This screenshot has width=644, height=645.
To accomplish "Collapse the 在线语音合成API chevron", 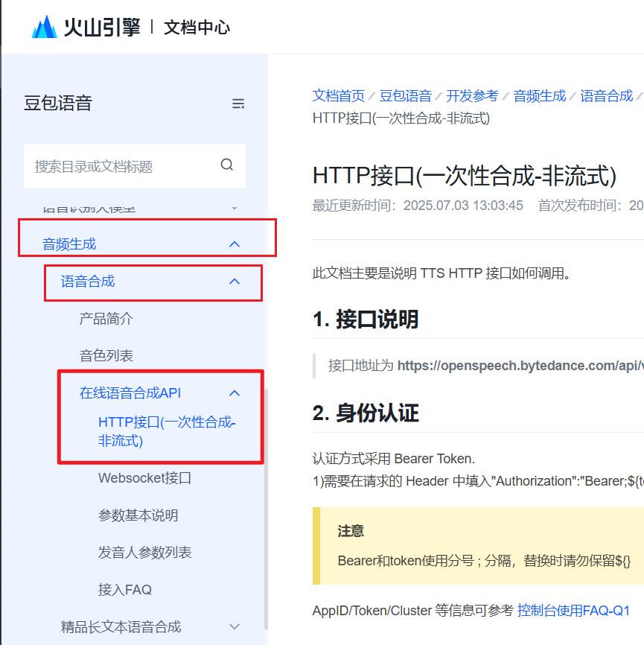I will click(x=235, y=393).
